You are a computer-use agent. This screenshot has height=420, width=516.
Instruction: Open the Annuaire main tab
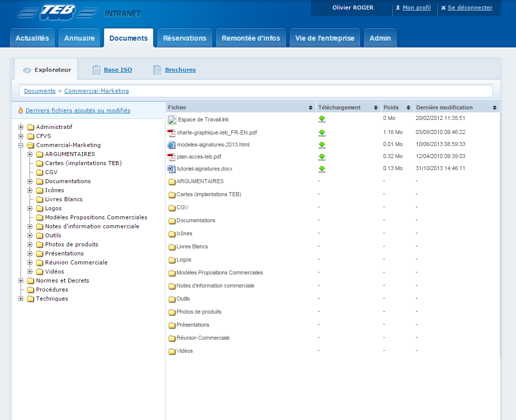pos(79,38)
